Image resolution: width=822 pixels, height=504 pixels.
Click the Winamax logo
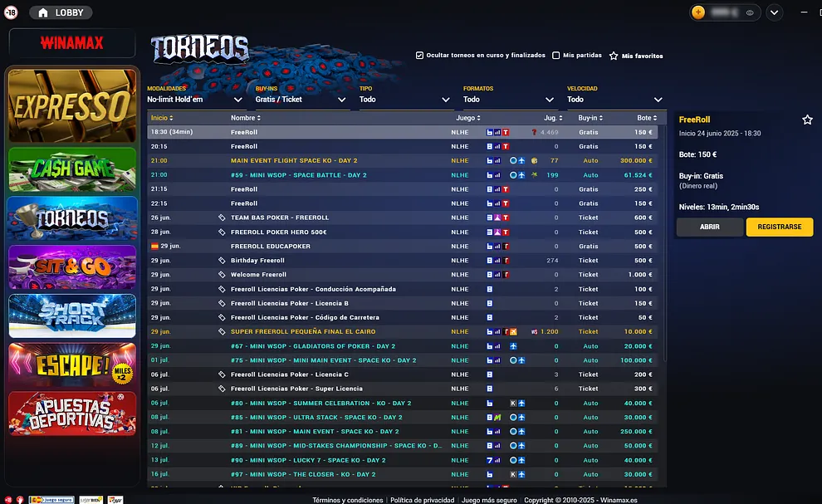tap(71, 42)
